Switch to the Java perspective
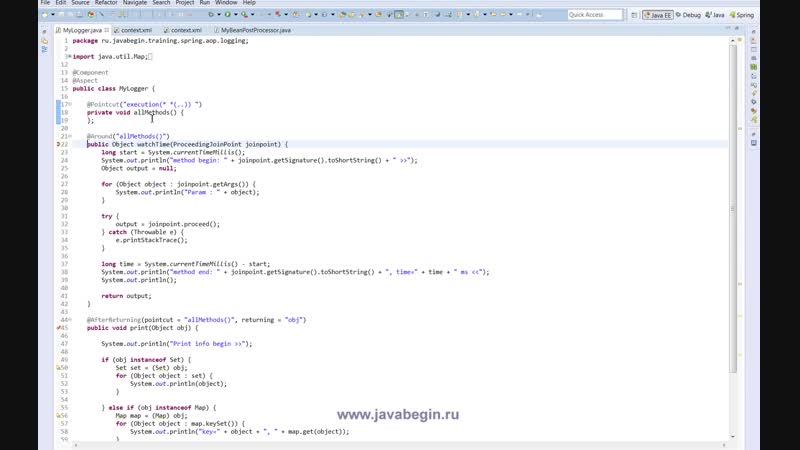800x450 pixels. (715, 15)
